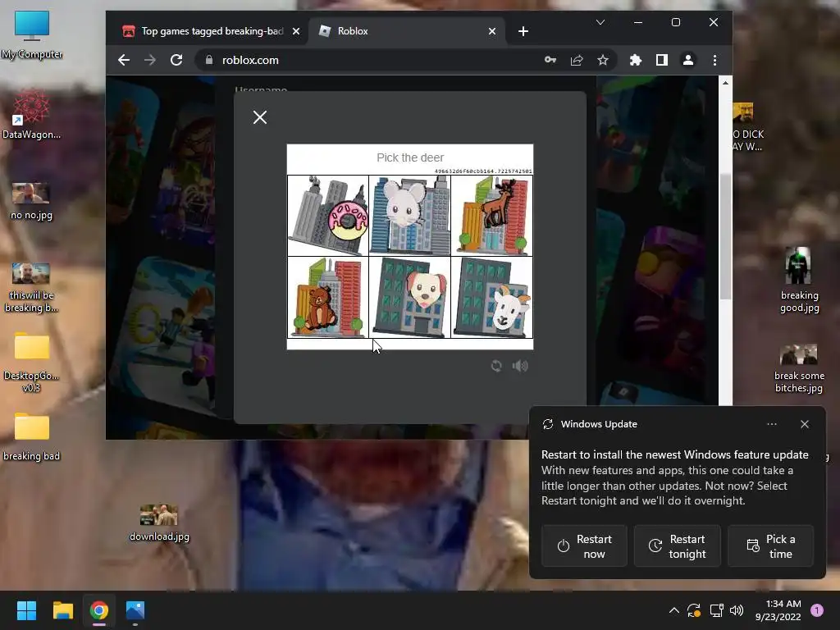Switch to the audio captcha icon
This screenshot has width=840, height=630.
click(520, 366)
